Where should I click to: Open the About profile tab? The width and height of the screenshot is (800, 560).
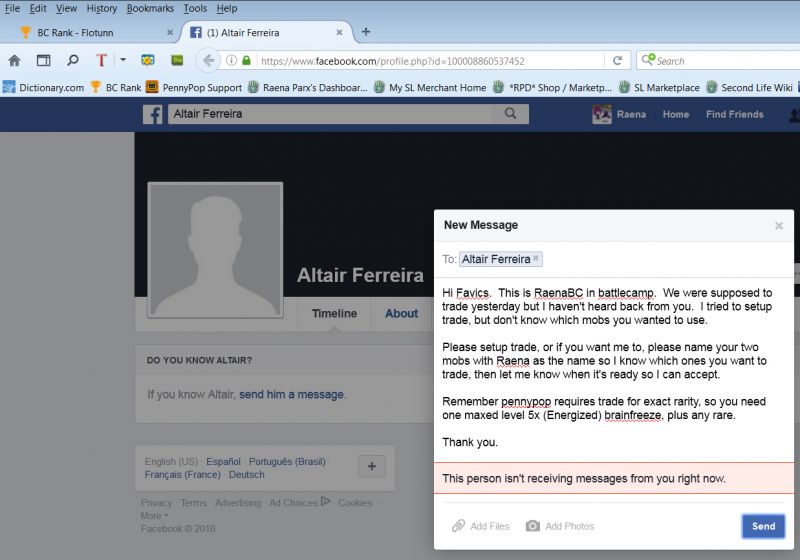[401, 313]
